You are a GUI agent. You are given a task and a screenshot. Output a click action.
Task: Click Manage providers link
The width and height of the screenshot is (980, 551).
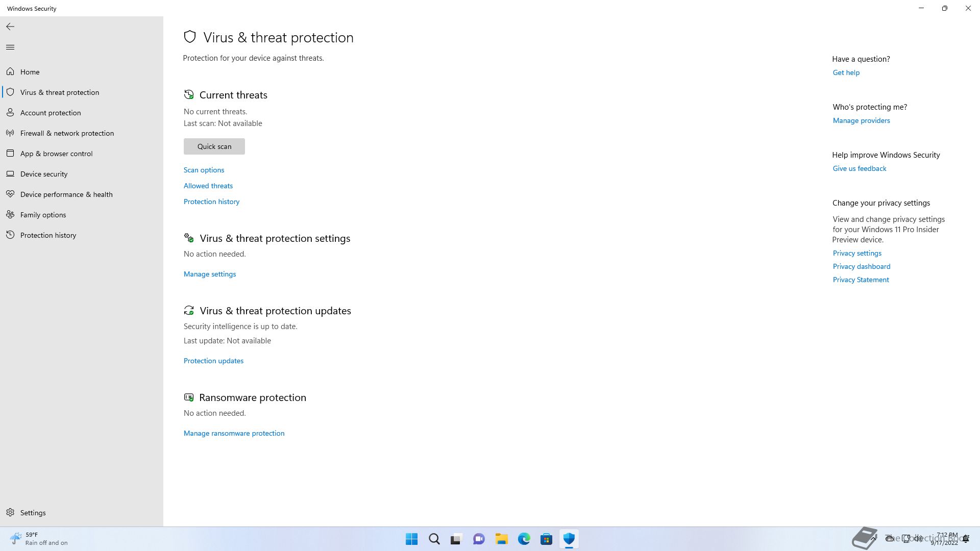(861, 120)
